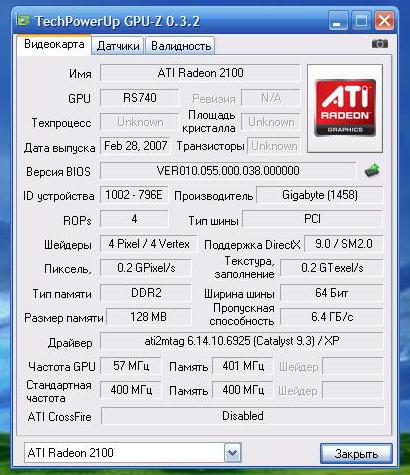Click the bus type field PCI
This screenshot has height=475, width=410.
[x=312, y=219]
